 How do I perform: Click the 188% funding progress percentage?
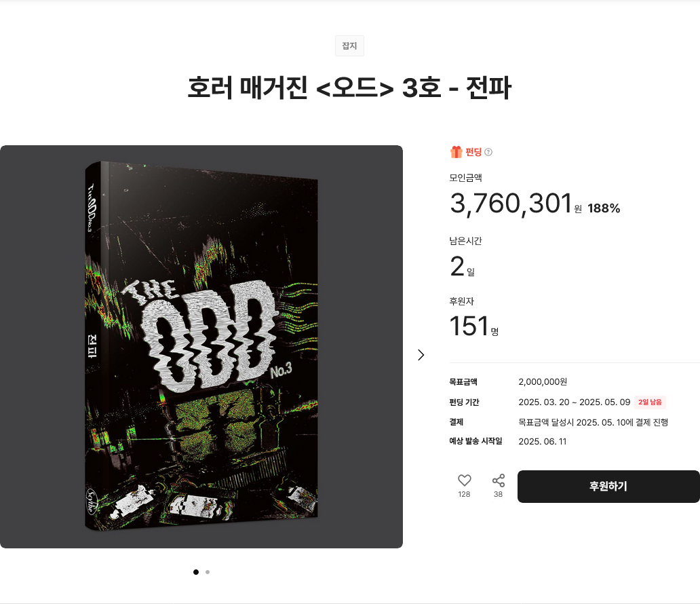pos(604,208)
